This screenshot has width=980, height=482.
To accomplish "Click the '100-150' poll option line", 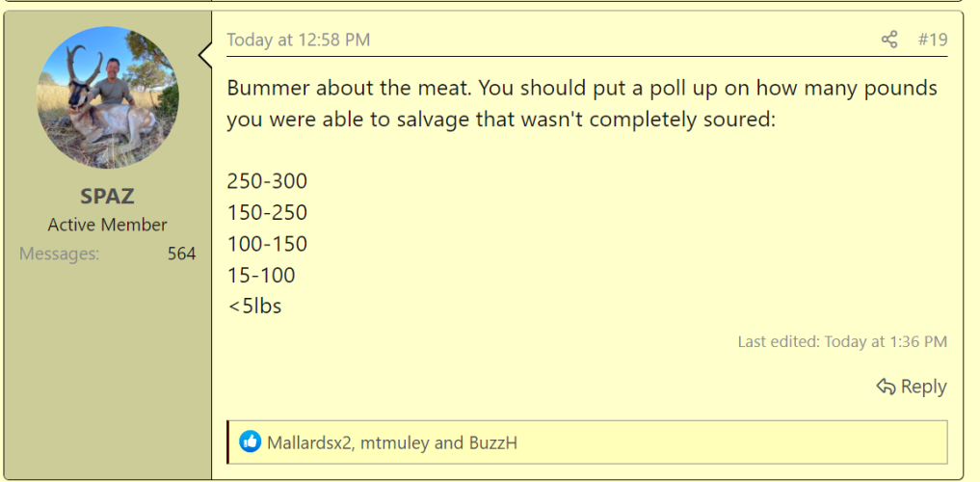I will coord(267,245).
